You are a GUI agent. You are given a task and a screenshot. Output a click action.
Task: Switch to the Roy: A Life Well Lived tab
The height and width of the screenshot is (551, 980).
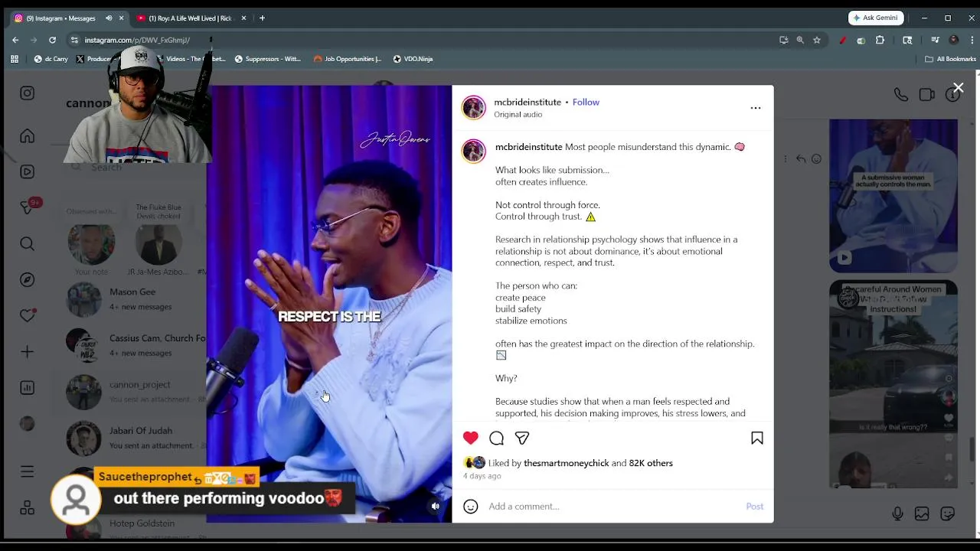click(190, 18)
